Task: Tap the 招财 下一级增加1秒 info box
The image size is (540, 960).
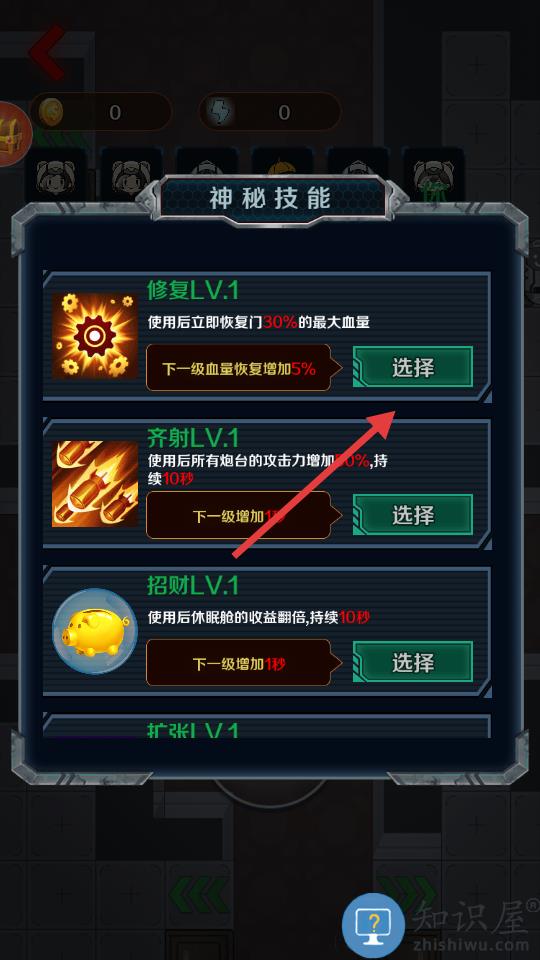Action: 239,663
